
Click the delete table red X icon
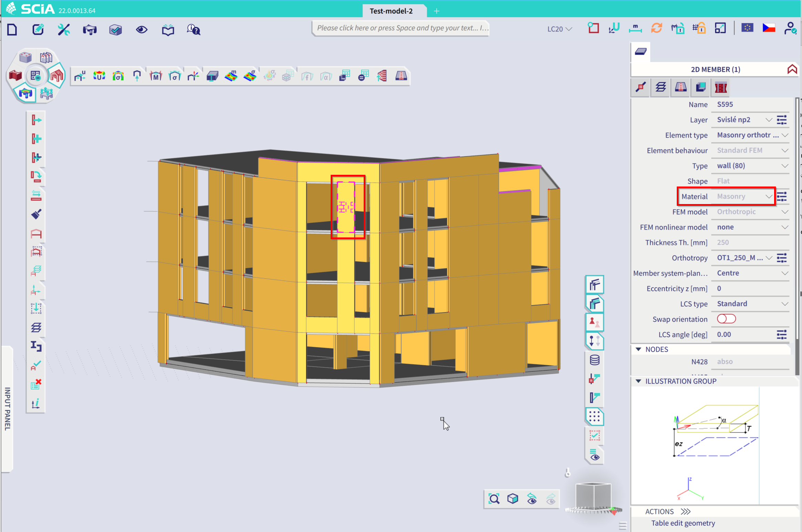point(36,384)
